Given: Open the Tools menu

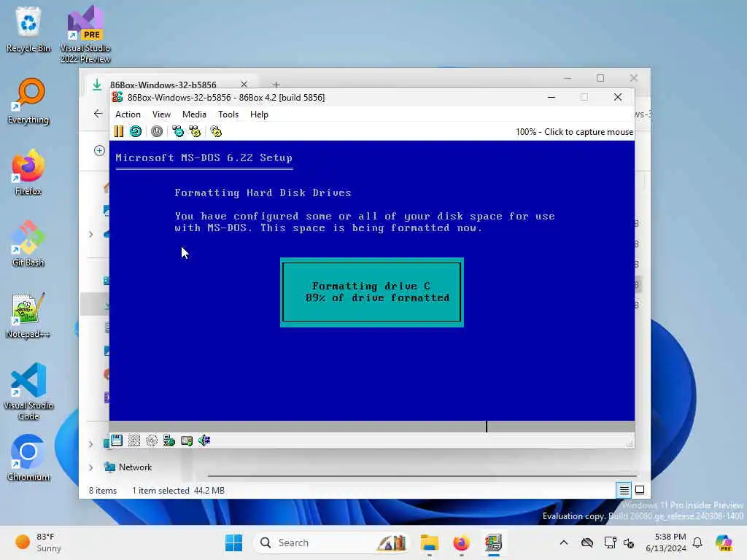Looking at the screenshot, I should pyautogui.click(x=228, y=114).
